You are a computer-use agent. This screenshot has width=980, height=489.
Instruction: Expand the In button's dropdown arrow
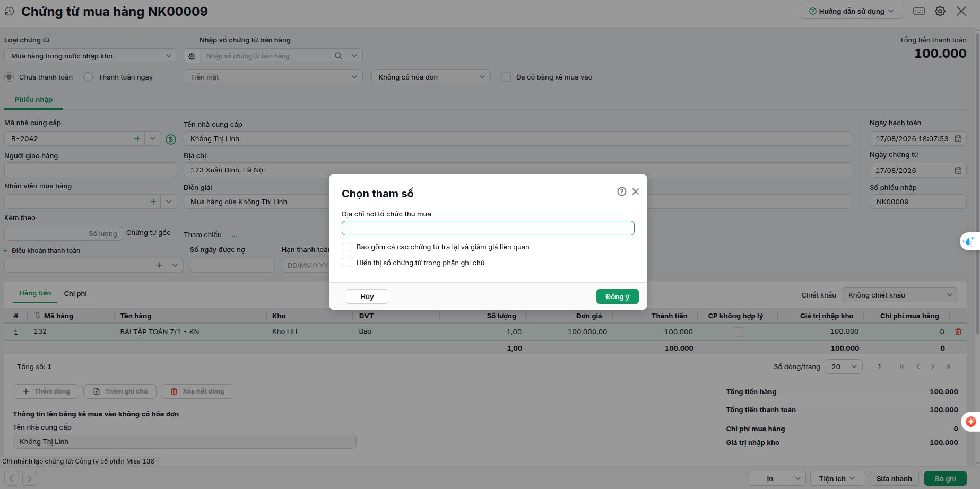(x=798, y=478)
